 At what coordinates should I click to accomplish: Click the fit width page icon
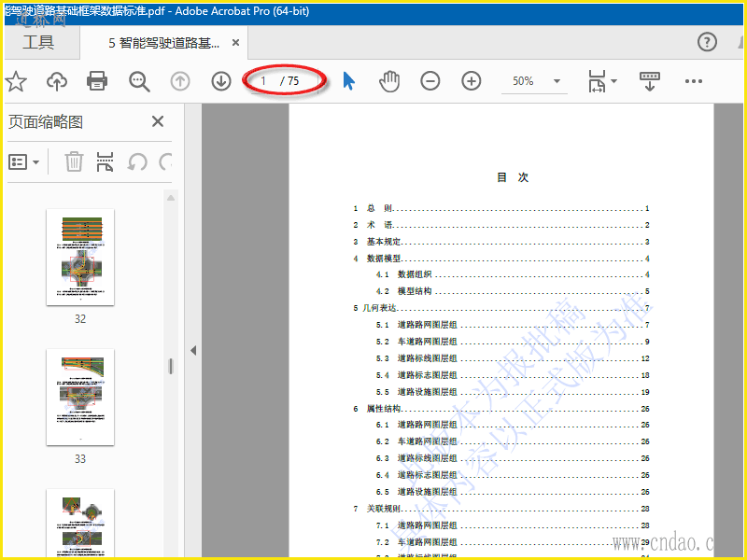[x=597, y=81]
